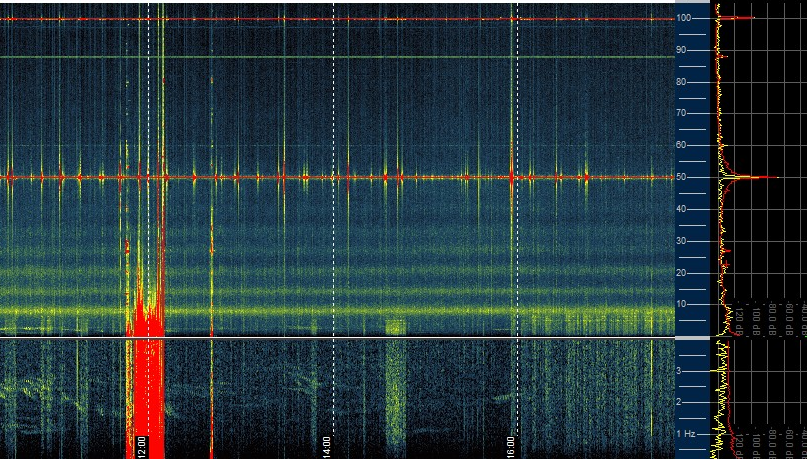Viewport: 807px width, 459px height.
Task: Click the 10 frequency axis tick
Action: (685, 304)
